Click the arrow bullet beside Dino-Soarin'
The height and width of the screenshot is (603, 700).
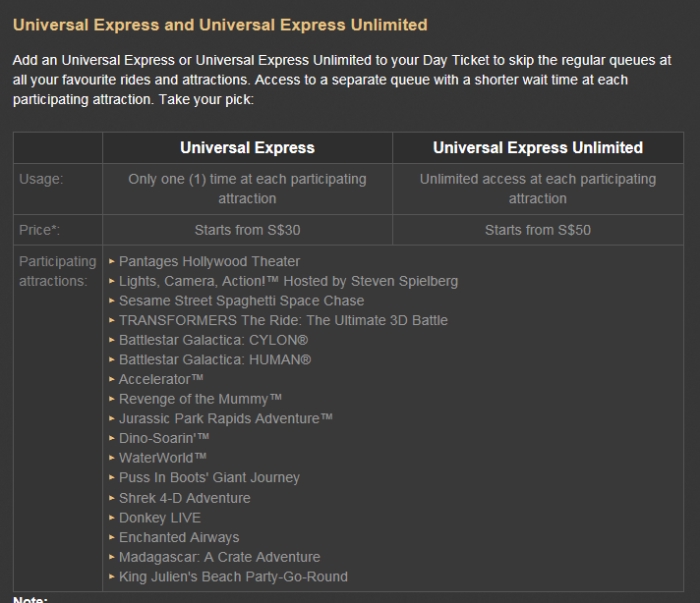(x=112, y=438)
